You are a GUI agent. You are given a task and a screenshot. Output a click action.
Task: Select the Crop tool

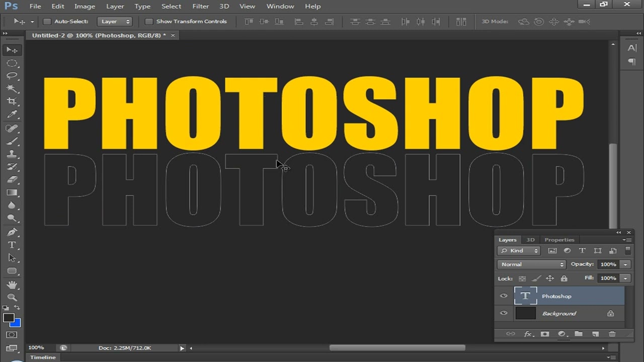(x=12, y=102)
